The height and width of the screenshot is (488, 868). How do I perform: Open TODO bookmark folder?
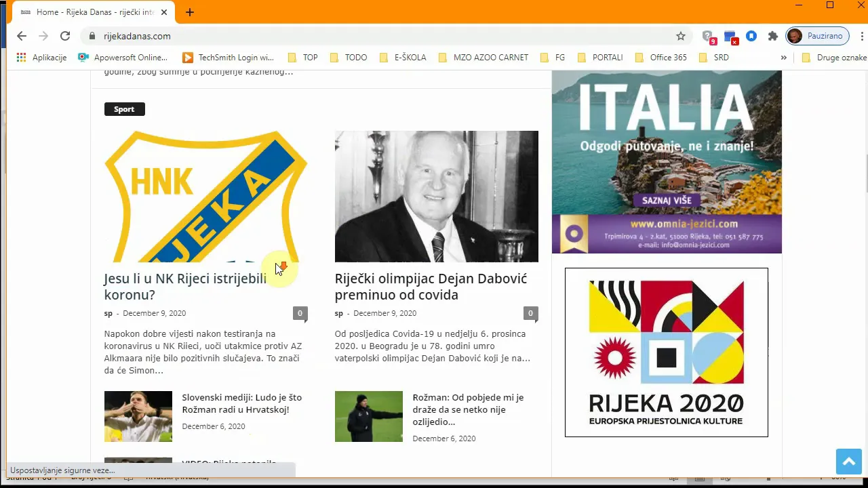(x=349, y=58)
